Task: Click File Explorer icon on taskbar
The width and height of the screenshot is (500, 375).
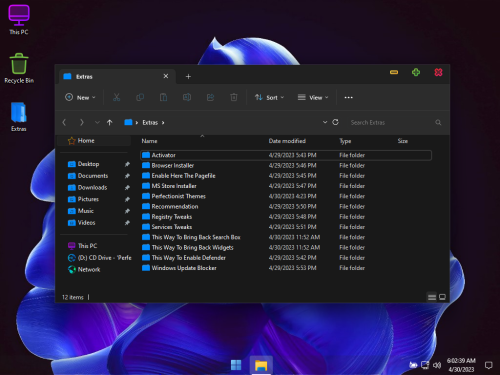Action: tap(261, 365)
